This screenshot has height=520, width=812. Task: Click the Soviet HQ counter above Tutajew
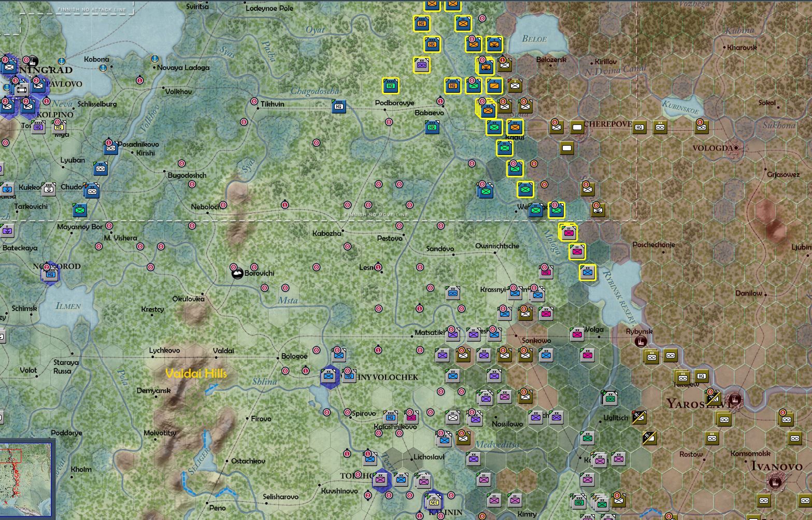[702, 376]
